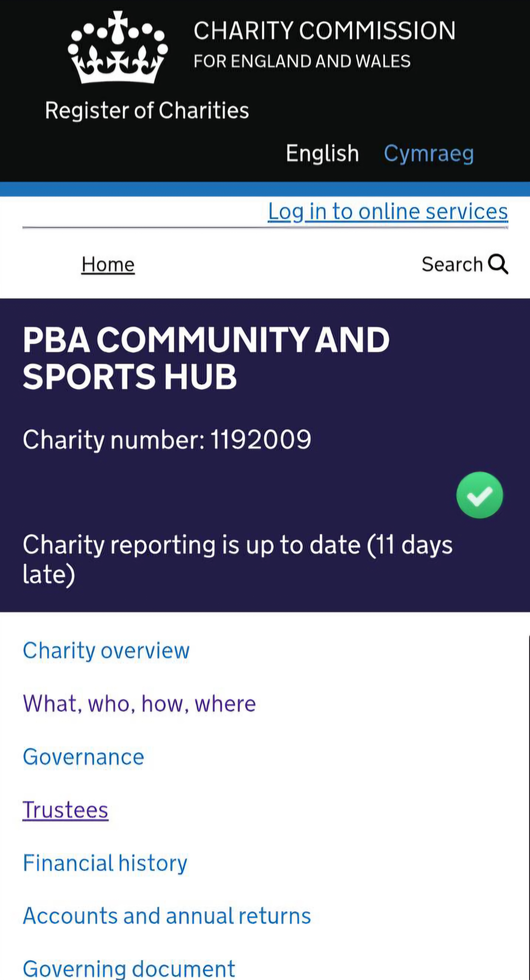Screen dimensions: 530x980
Task: Open the Search label in navigation
Action: click(x=452, y=264)
